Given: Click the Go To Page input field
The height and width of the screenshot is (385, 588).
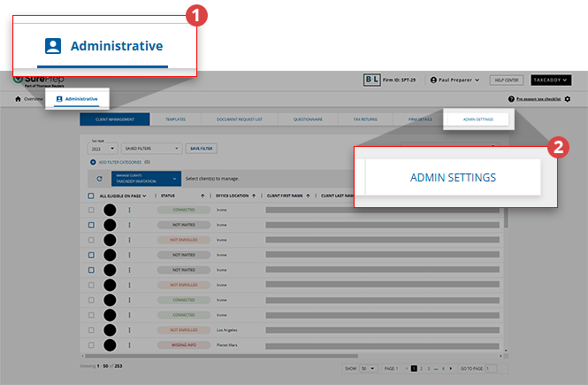Looking at the screenshot, I should point(491,368).
